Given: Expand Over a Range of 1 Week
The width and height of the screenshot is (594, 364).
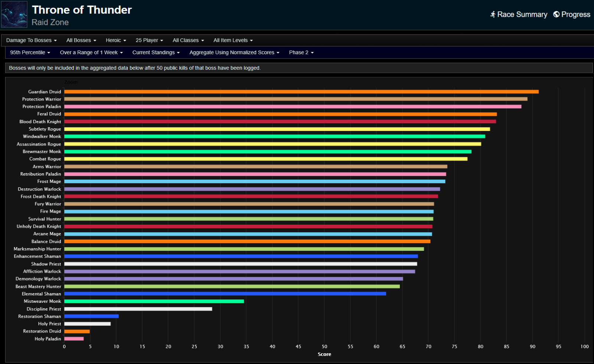Looking at the screenshot, I should coord(91,53).
